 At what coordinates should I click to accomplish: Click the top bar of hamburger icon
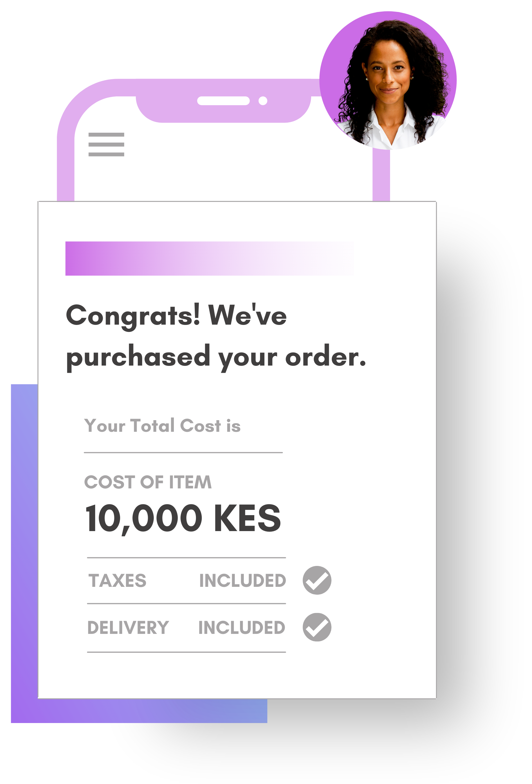click(x=106, y=135)
